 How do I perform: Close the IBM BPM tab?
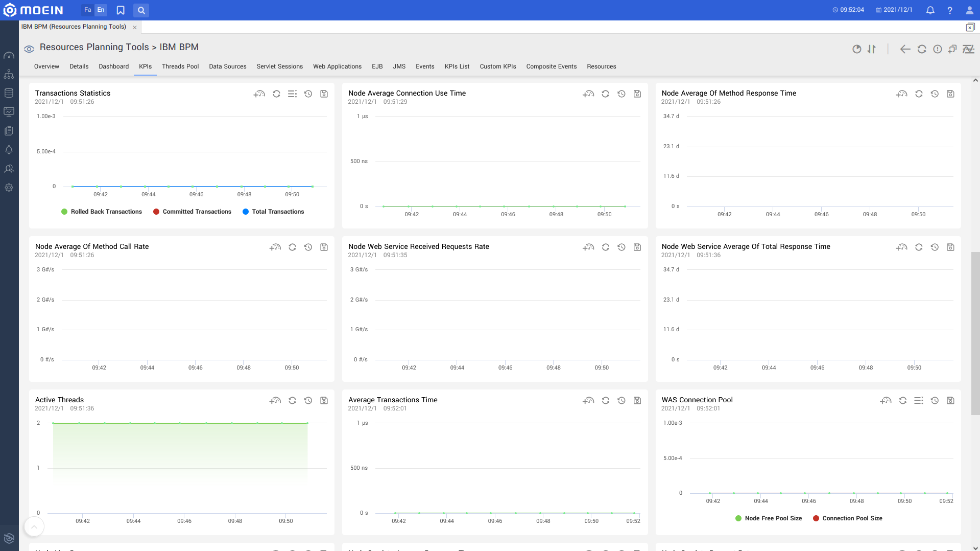[x=135, y=28]
